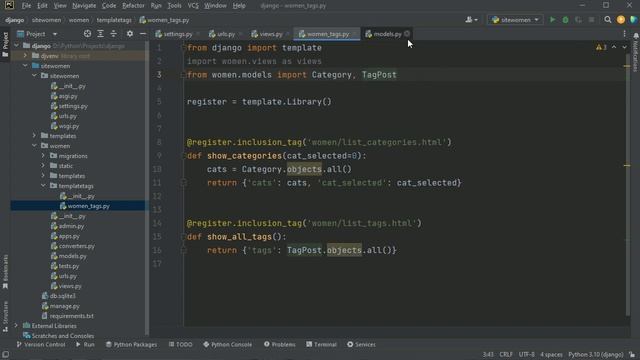Open the VCS menu
640x360 pixels.
click(x=193, y=6)
